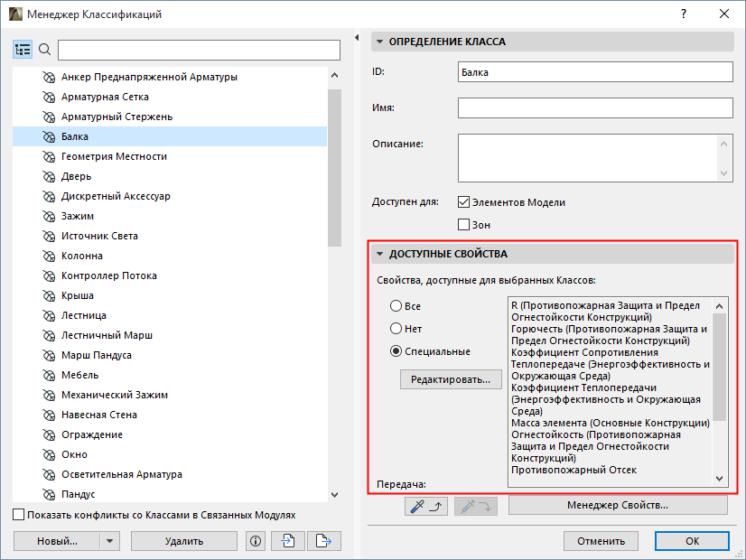Click the export classifications icon button
The image size is (746, 560).
(324, 541)
